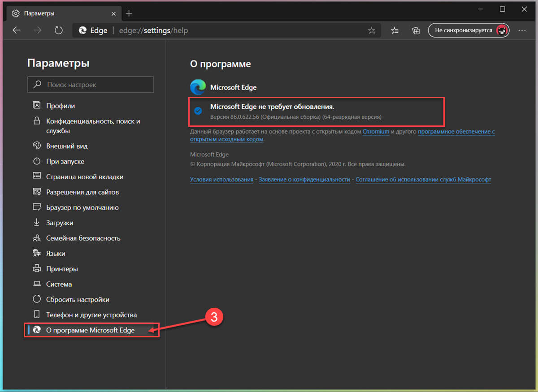This screenshot has width=538, height=392.
Task: Click the Параметры sidebar heading
Action: (x=58, y=63)
